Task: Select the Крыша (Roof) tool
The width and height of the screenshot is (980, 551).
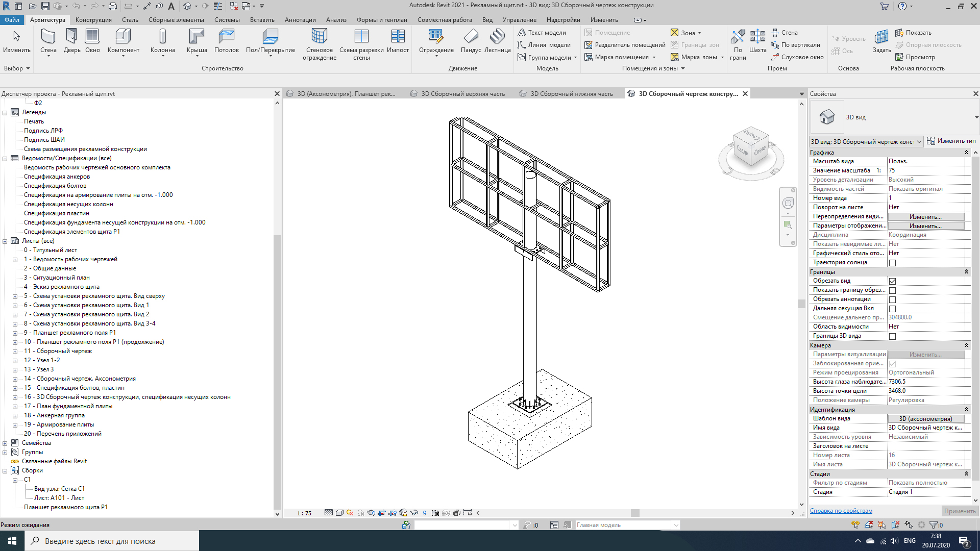Action: (197, 41)
